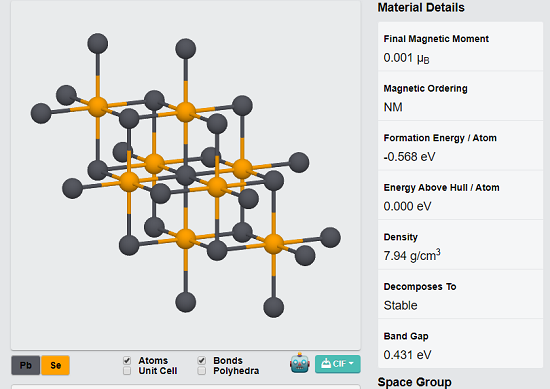Click the formation energy value -0.568 eV
Image resolution: width=550 pixels, height=389 pixels.
tap(409, 156)
